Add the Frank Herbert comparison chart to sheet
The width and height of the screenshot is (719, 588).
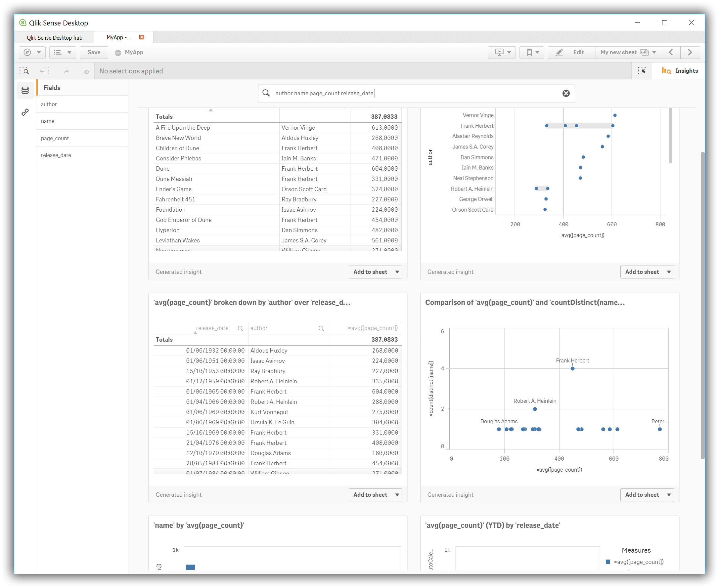(x=642, y=494)
